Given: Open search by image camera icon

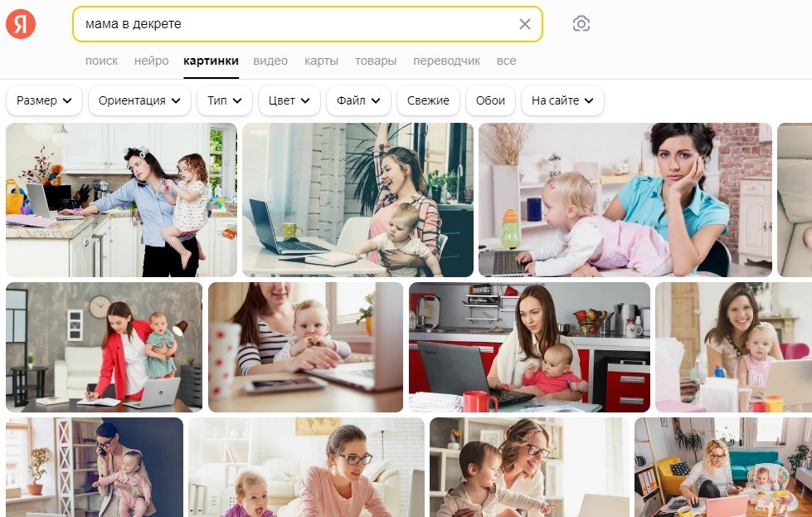Looking at the screenshot, I should point(581,24).
